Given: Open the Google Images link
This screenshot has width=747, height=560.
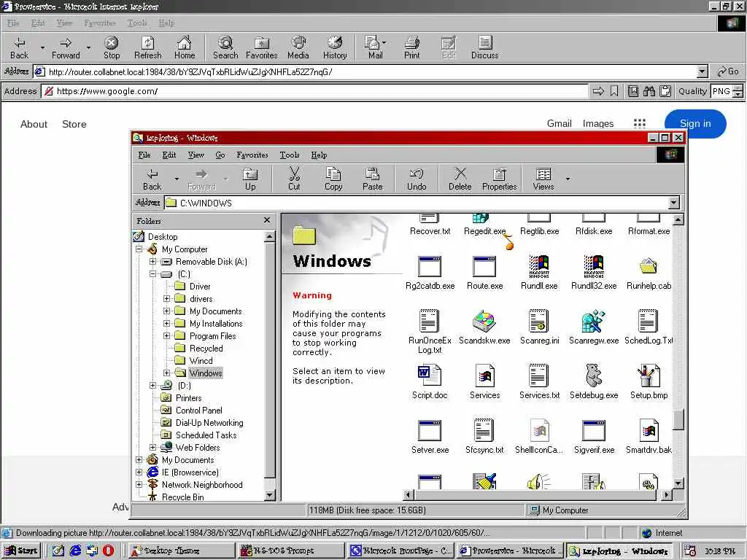Looking at the screenshot, I should [x=598, y=124].
